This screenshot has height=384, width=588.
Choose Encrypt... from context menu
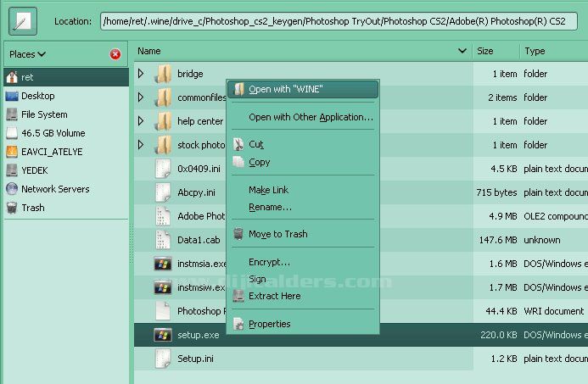303,262
